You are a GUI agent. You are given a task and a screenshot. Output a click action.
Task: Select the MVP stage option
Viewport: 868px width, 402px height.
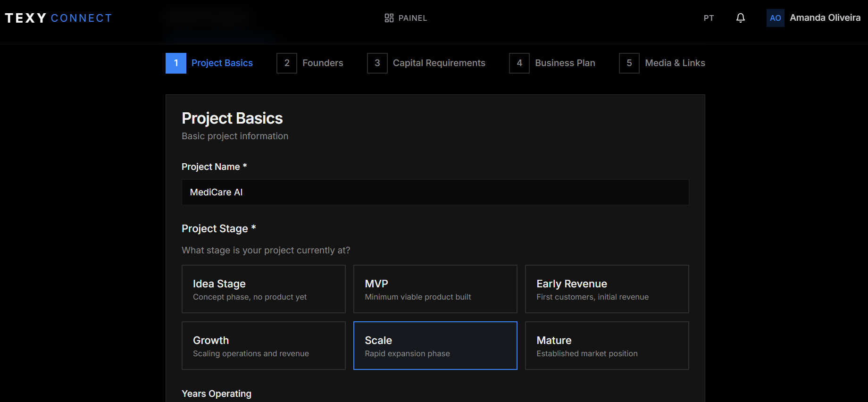435,289
